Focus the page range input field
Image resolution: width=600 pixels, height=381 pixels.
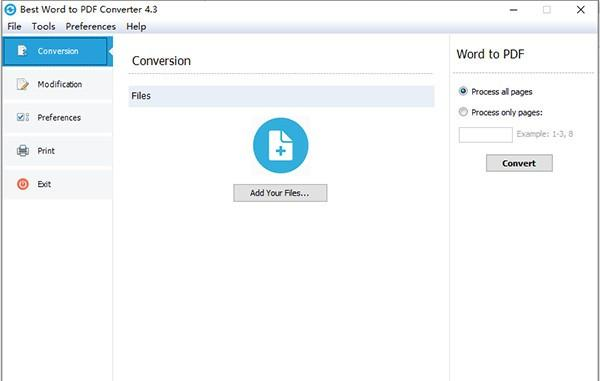(x=486, y=135)
